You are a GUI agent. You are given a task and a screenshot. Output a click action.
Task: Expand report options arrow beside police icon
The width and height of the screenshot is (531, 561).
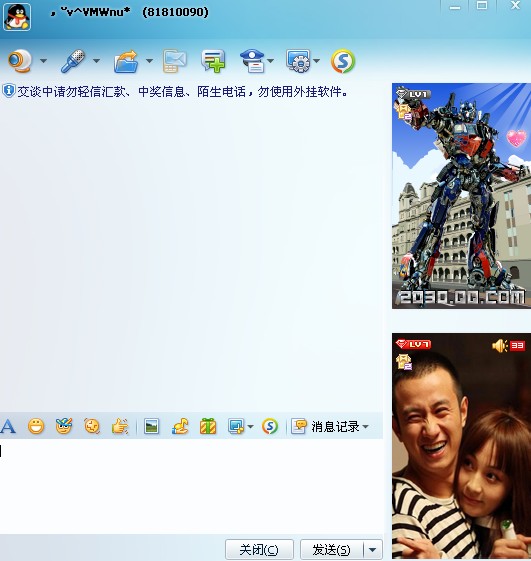271,61
